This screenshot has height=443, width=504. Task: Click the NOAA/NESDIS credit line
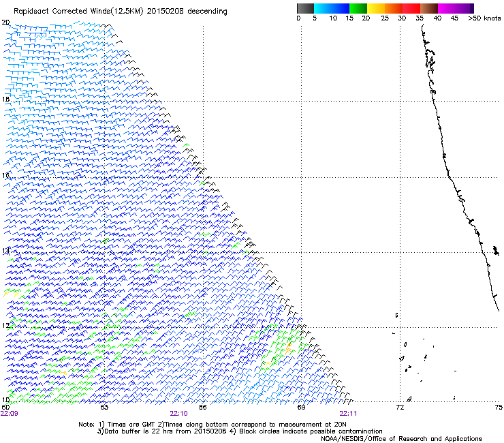pyautogui.click(x=401, y=439)
